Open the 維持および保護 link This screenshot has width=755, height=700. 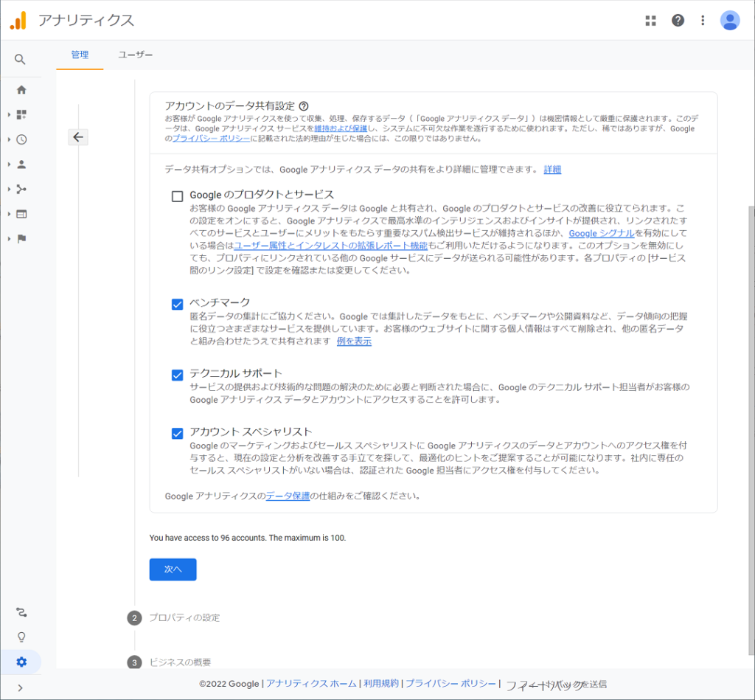341,128
